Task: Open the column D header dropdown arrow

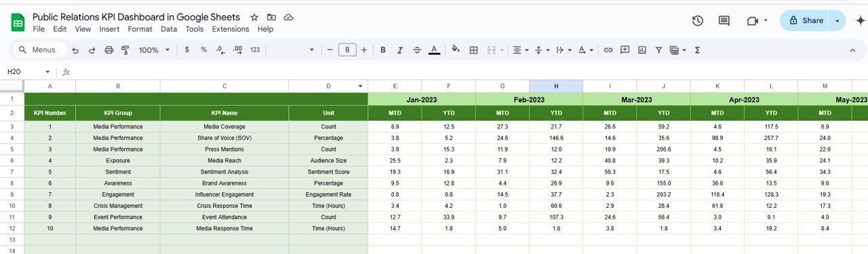Action: coord(361,86)
